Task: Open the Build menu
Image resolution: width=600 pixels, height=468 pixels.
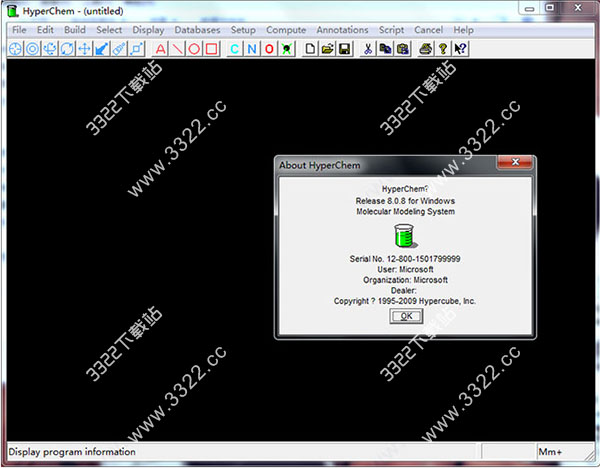Action: [x=75, y=30]
